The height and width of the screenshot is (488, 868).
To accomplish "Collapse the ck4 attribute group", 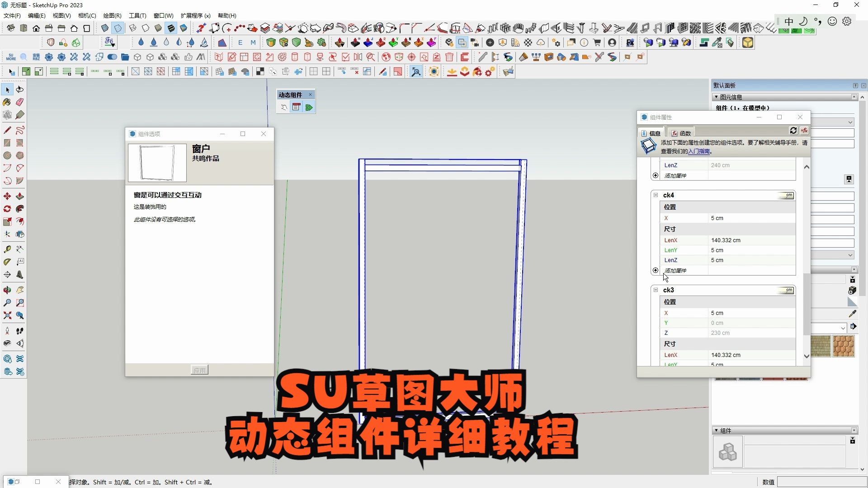I will coord(656,195).
